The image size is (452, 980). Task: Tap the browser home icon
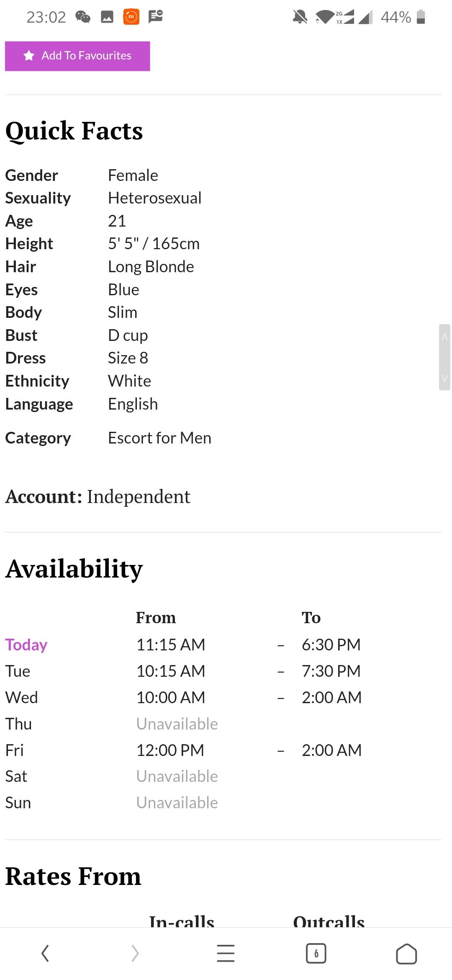coord(406,954)
